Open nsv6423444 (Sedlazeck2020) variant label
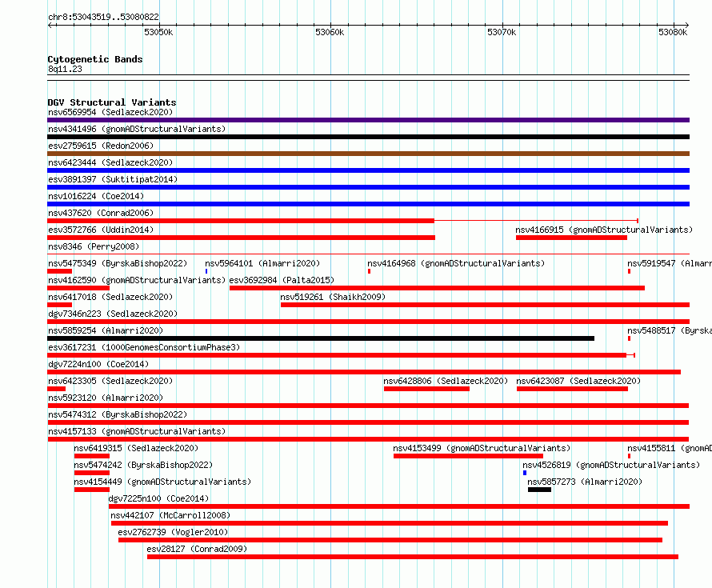Viewport: 712px width, 588px height. [110, 162]
